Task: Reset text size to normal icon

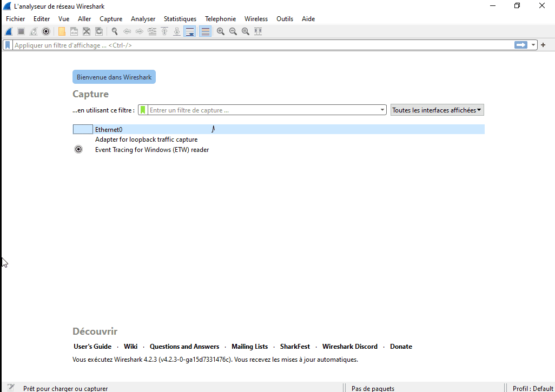Action: [245, 31]
